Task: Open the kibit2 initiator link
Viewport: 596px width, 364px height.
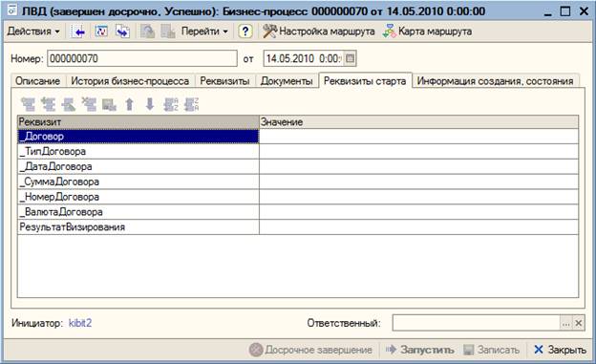Action: [80, 323]
